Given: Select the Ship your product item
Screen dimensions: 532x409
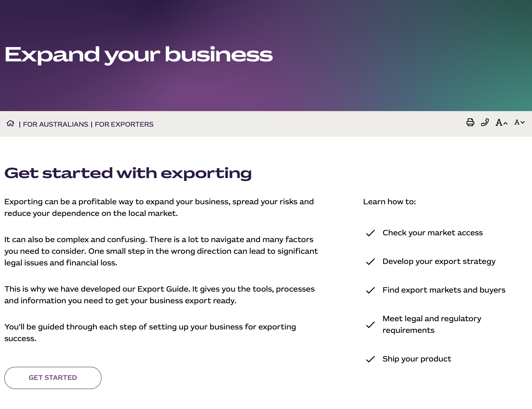Looking at the screenshot, I should pos(416,359).
